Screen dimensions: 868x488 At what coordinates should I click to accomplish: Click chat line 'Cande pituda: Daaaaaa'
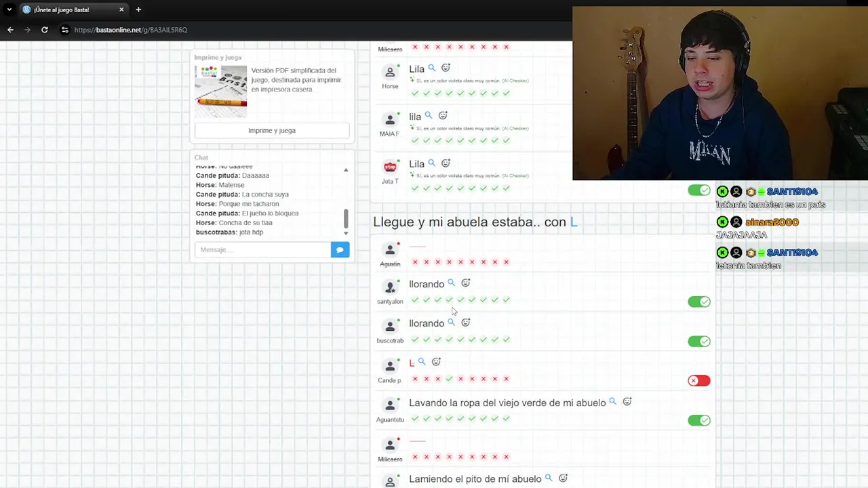tap(233, 176)
